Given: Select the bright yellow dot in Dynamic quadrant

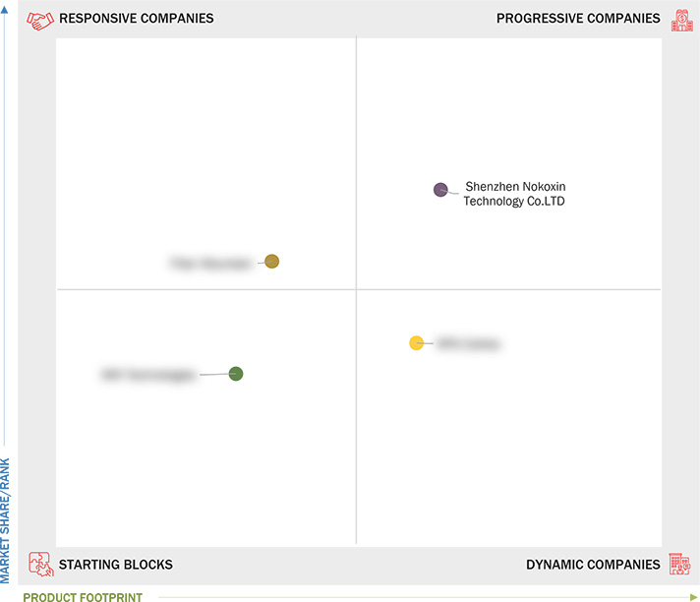Looking at the screenshot, I should (417, 343).
